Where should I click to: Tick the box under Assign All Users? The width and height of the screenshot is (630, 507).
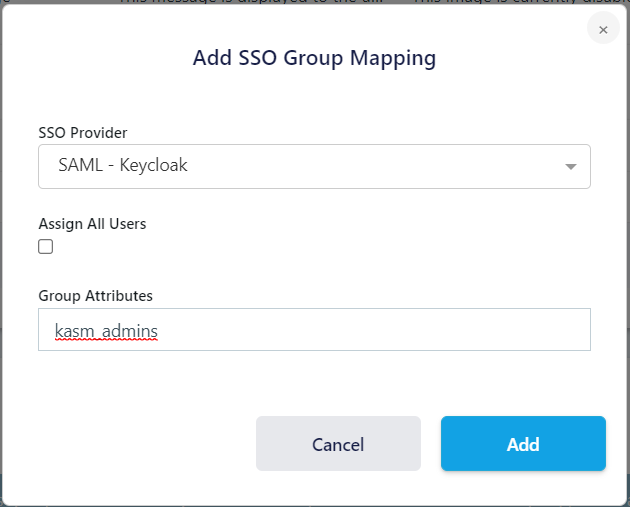click(x=46, y=247)
